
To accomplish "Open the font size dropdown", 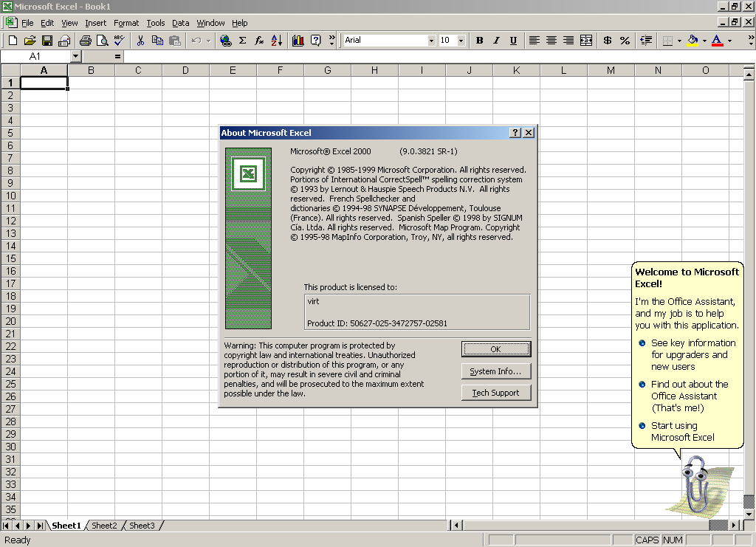I will (x=461, y=41).
